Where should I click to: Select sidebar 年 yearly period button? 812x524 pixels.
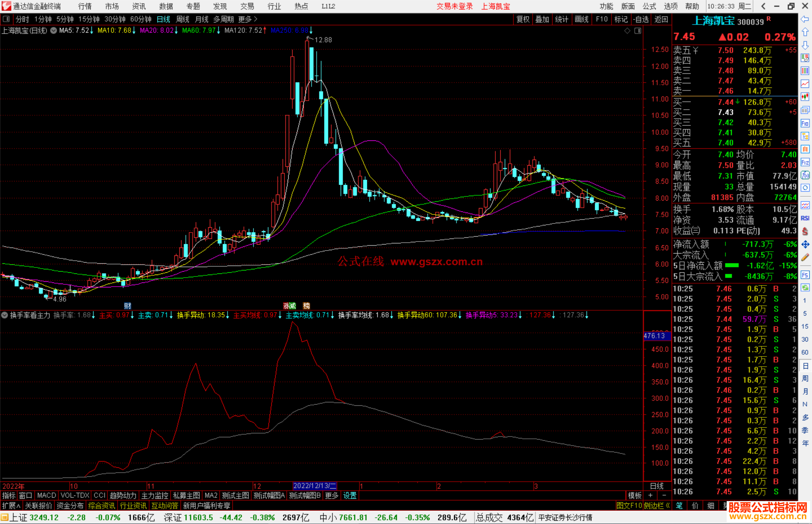pos(805,443)
